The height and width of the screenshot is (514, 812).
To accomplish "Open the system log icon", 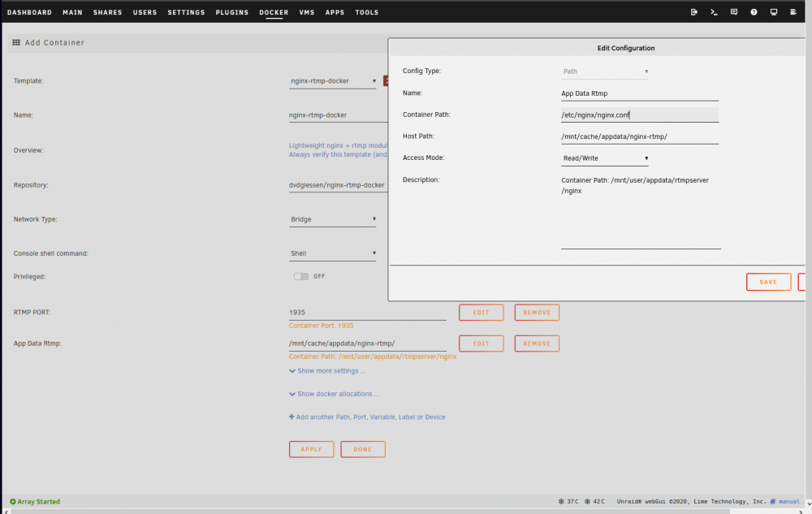I will [x=793, y=12].
